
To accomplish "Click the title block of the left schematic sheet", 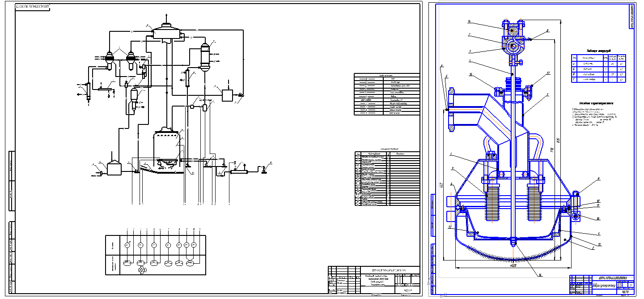I will [374, 281].
